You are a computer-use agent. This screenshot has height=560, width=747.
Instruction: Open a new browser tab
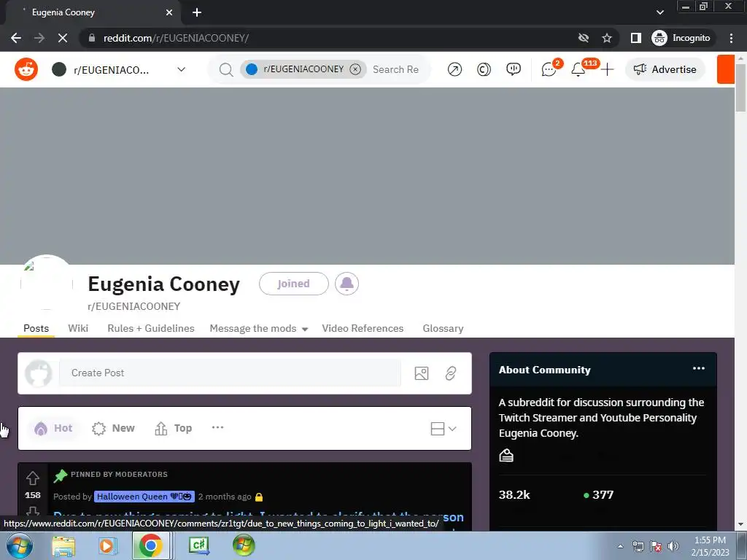tap(197, 12)
